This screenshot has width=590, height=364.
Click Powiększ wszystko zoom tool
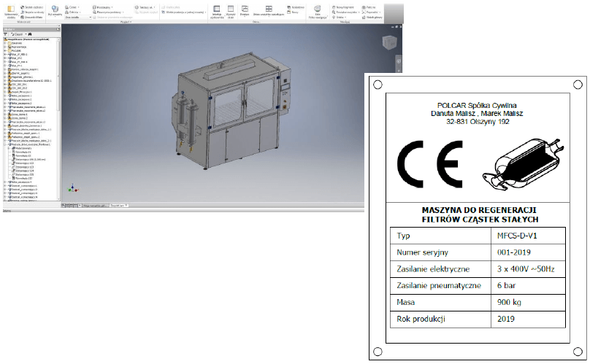pyautogui.click(x=345, y=12)
